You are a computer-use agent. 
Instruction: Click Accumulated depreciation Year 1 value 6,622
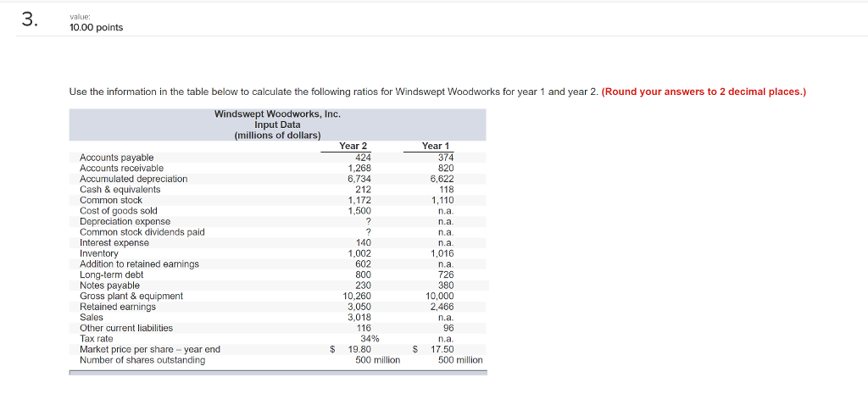pos(442,179)
